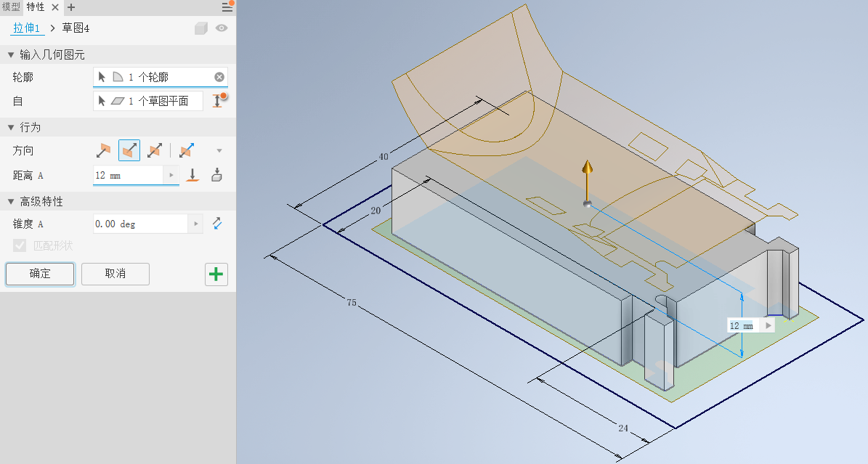Click the profile selection arrow cursor icon
Screen dimensions: 868x464
pyautogui.click(x=102, y=77)
